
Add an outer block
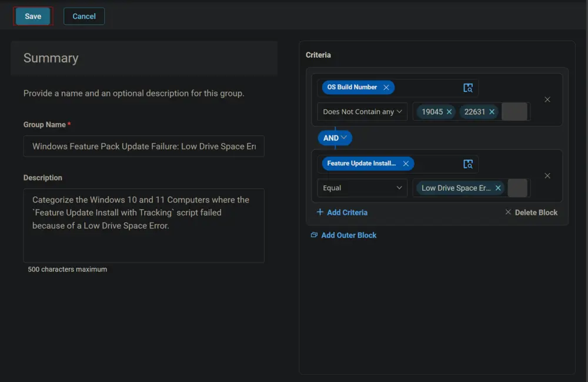(343, 235)
